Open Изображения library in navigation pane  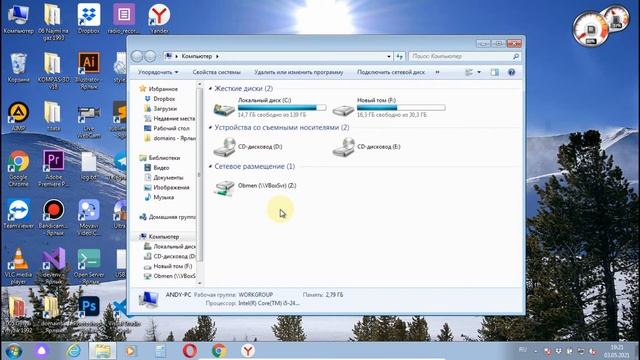click(x=171, y=187)
